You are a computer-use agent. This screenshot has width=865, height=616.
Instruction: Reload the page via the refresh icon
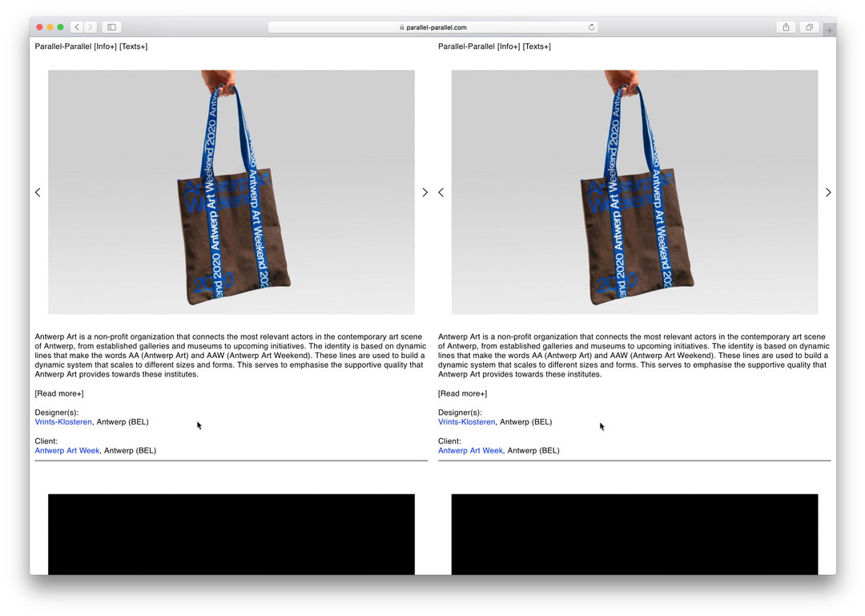coord(591,27)
